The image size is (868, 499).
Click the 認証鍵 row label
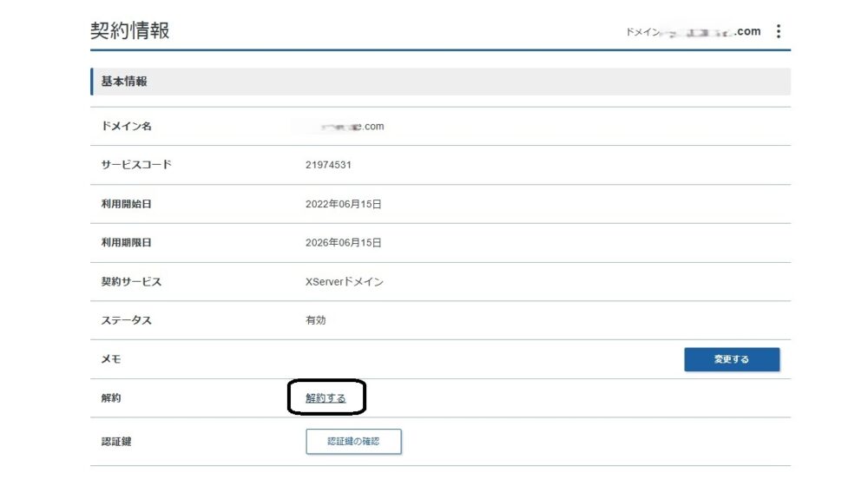(x=116, y=442)
